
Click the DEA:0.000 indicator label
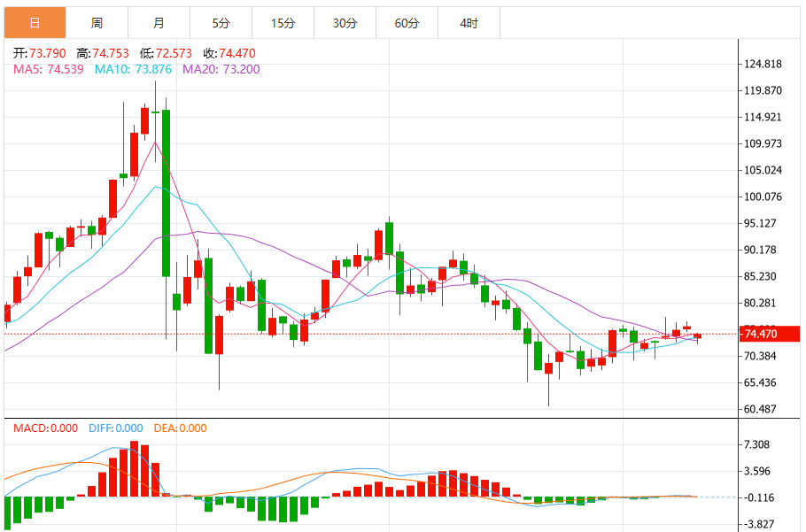pos(180,428)
